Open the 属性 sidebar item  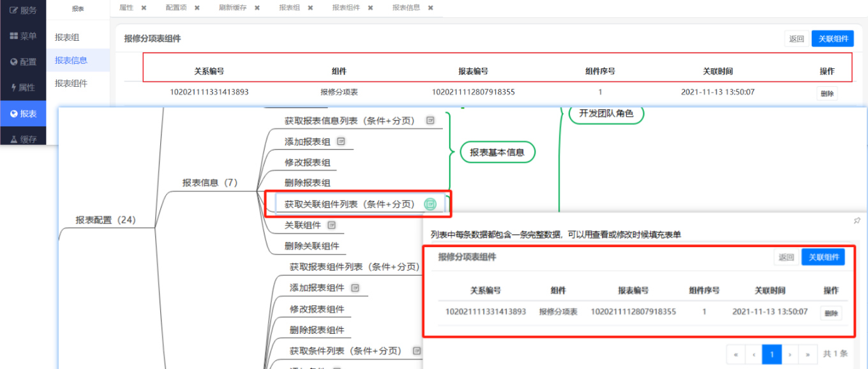(x=23, y=87)
